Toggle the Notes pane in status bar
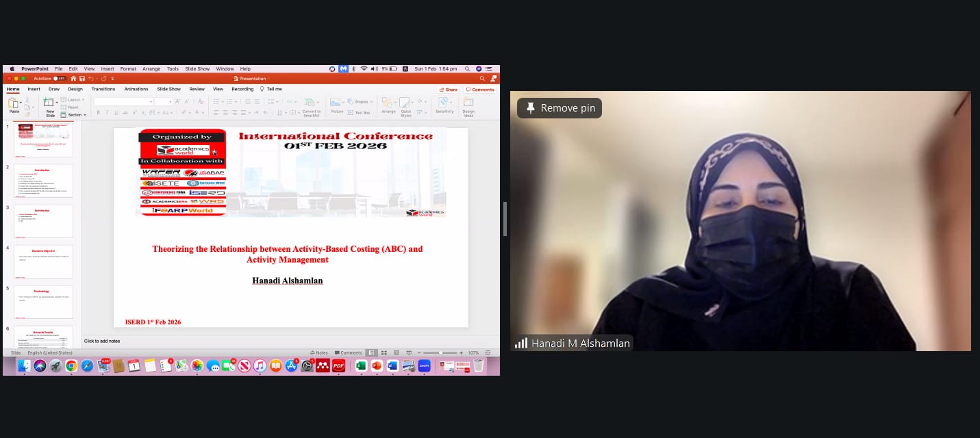 point(319,352)
